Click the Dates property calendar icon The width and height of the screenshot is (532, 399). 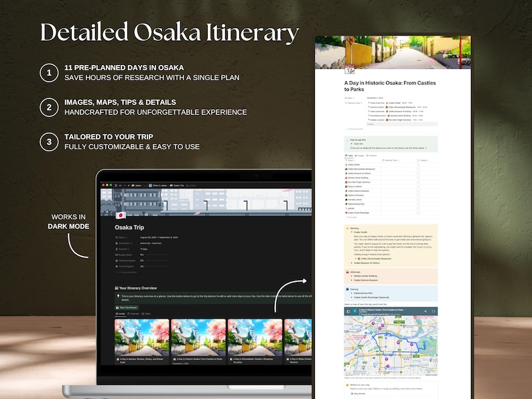point(117,237)
